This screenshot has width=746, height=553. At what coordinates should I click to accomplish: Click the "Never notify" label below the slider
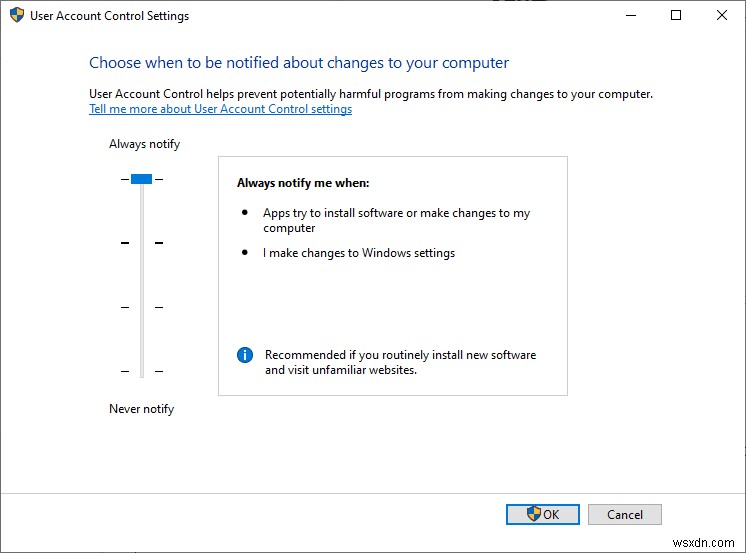coord(141,409)
